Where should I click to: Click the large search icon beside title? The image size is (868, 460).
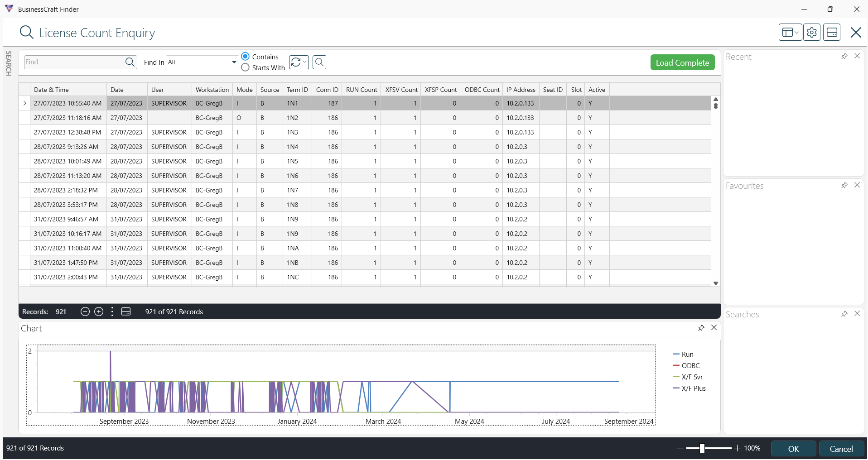[27, 32]
